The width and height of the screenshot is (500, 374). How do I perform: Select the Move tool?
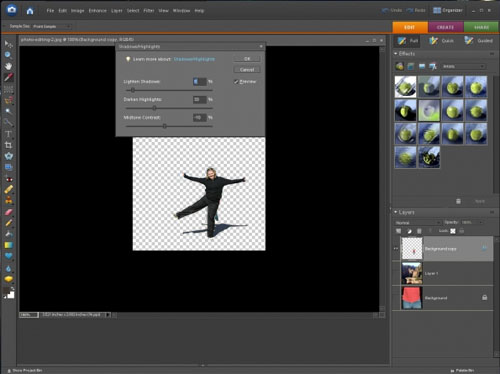pyautogui.click(x=9, y=44)
